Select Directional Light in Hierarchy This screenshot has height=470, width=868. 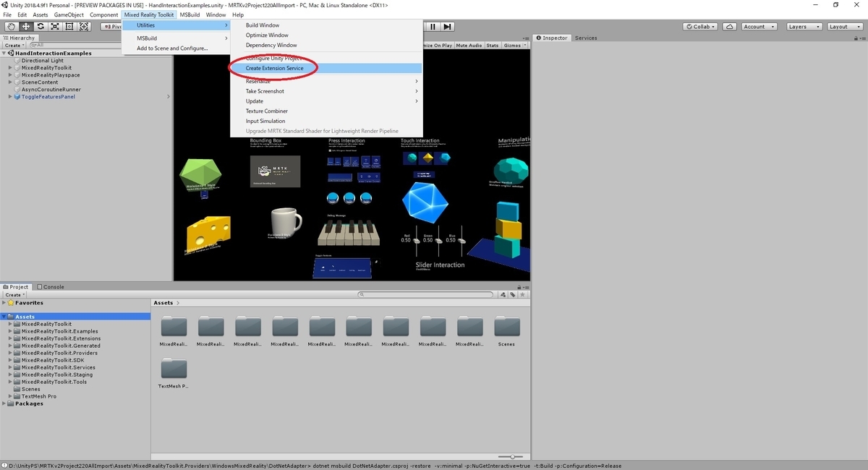pyautogui.click(x=43, y=61)
